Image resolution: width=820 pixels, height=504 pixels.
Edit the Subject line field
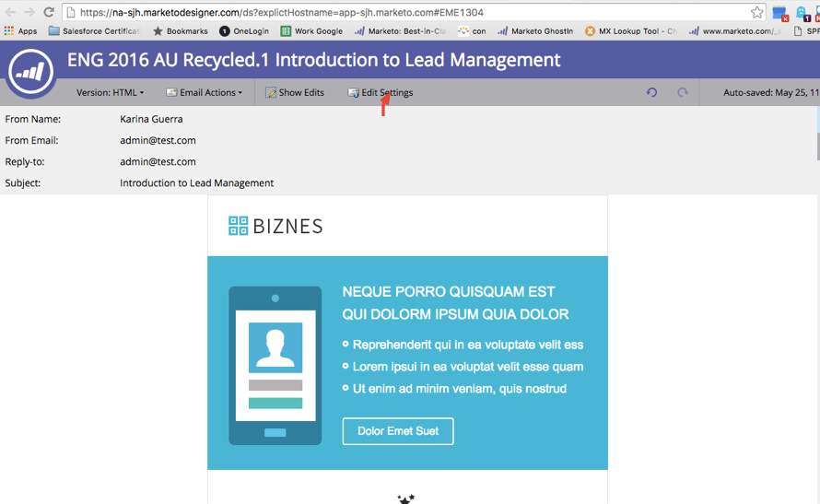point(196,182)
